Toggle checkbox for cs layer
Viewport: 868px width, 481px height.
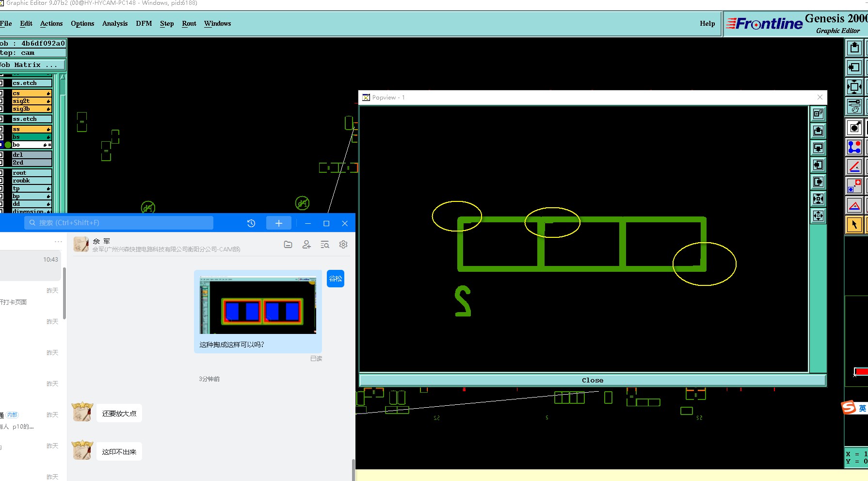click(x=1, y=93)
